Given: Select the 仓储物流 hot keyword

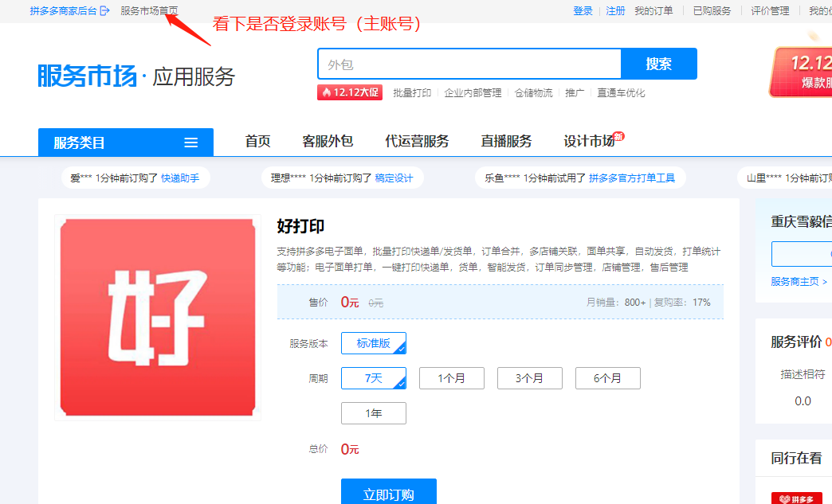Looking at the screenshot, I should tap(533, 92).
